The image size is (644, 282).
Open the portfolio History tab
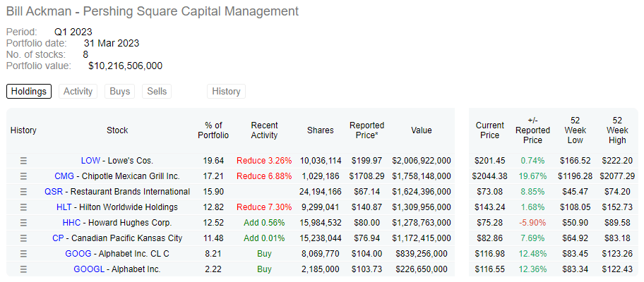[226, 91]
